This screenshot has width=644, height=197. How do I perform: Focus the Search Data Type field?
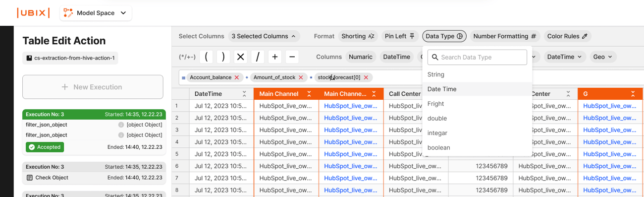[x=477, y=57]
